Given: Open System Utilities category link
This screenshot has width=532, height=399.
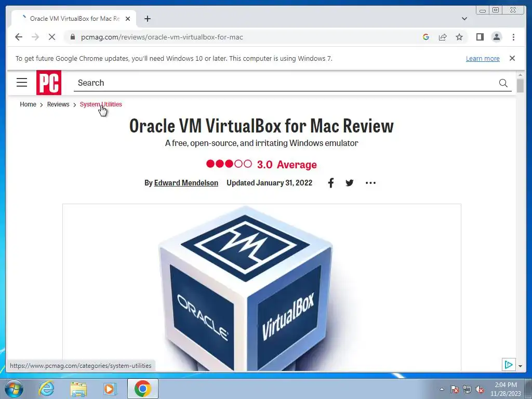Looking at the screenshot, I should click(101, 104).
